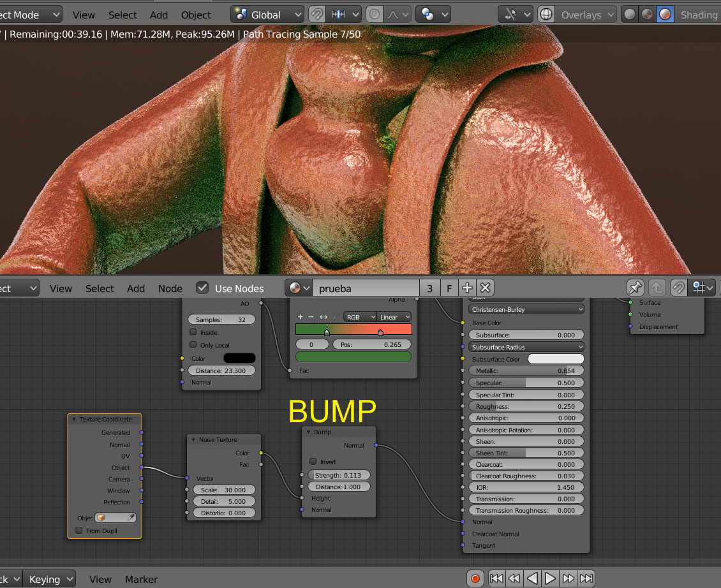Click the F fake user button for material prueba
The width and height of the screenshot is (721, 588).
coord(449,288)
